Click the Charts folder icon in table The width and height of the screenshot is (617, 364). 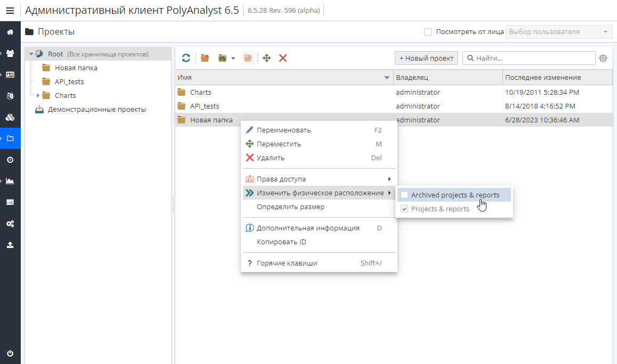[181, 93]
